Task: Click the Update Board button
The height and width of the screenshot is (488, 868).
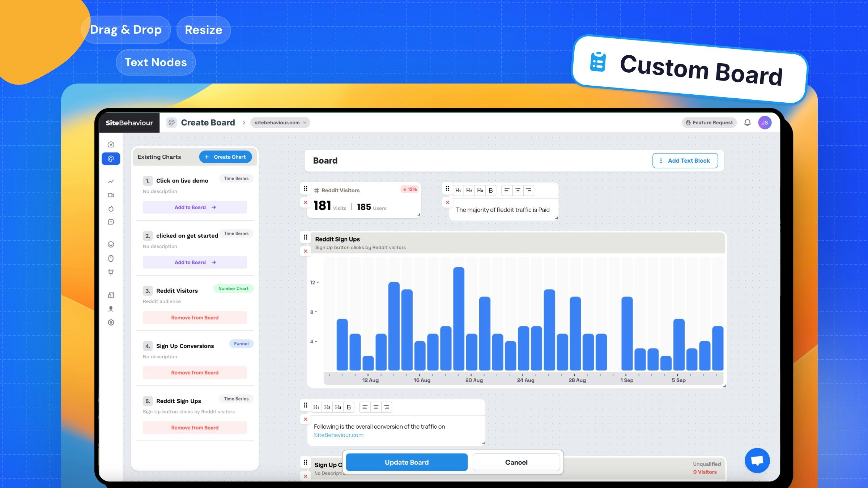Action: pos(407,462)
